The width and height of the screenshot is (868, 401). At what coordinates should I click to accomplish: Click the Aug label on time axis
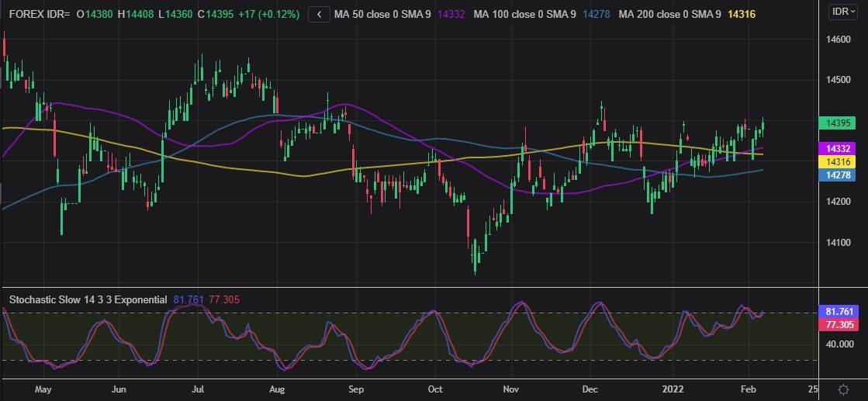click(278, 389)
